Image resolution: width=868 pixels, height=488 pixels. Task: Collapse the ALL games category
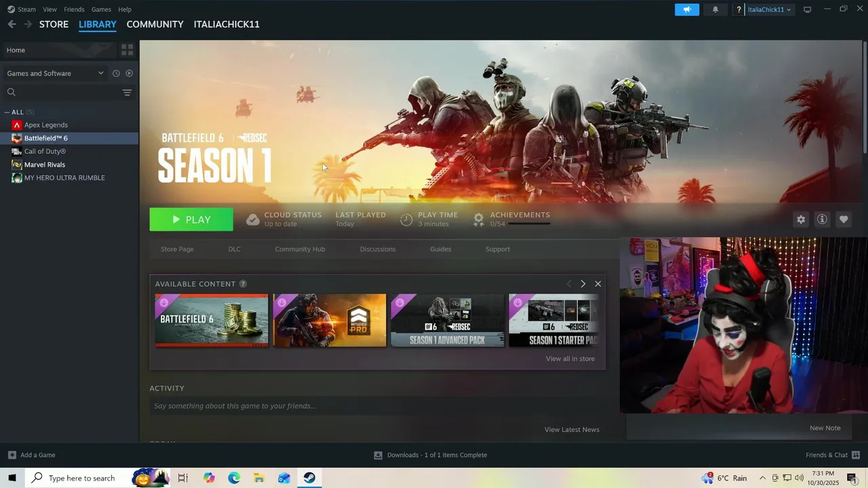point(7,113)
